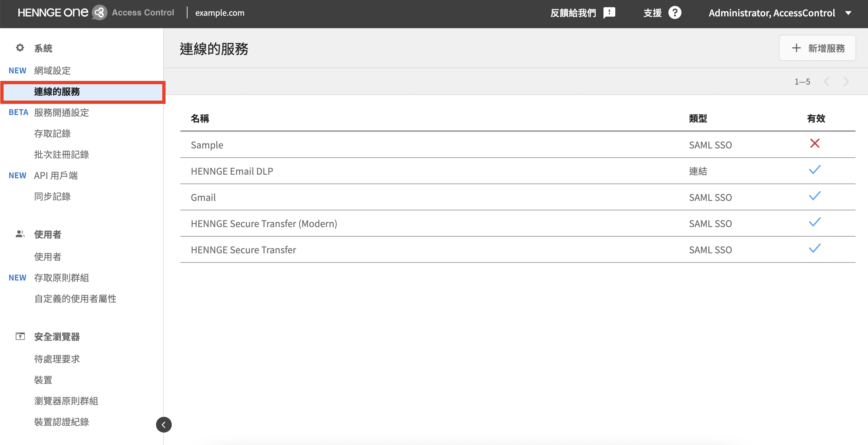Open the Gmail service row

pyautogui.click(x=518, y=197)
